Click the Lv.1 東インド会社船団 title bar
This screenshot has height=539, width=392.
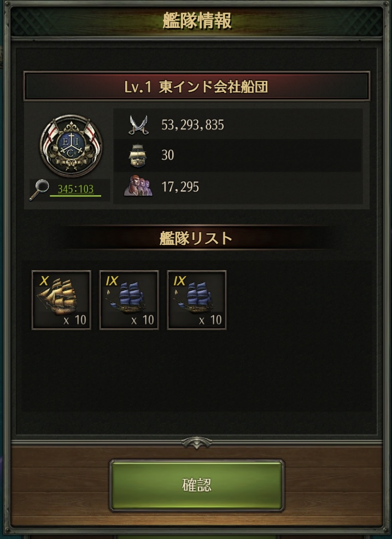pos(196,86)
